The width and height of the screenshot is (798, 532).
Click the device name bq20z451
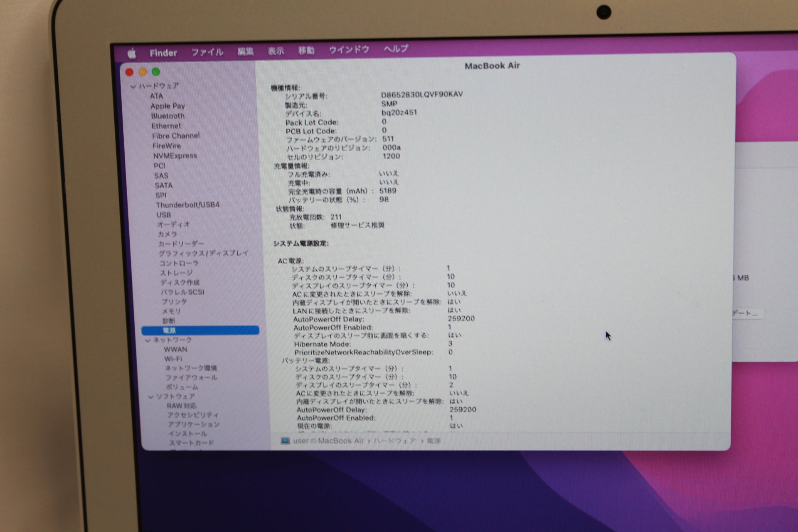(399, 113)
